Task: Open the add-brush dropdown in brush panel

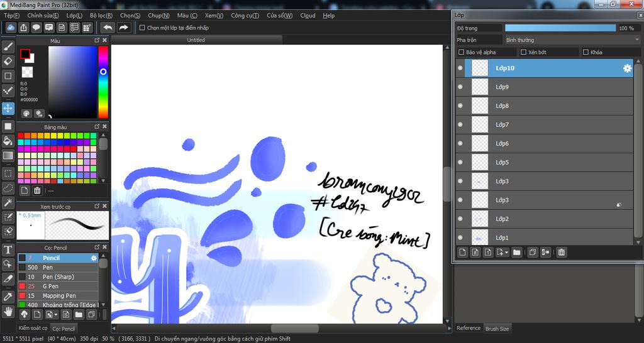Action: point(56,315)
